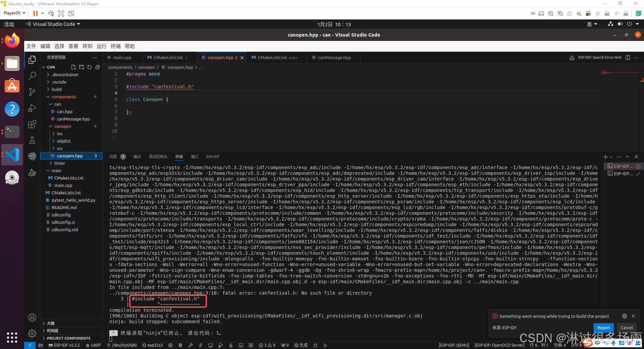
Task: Select the failed ESP-IDF terminal entry
Action: [x=624, y=166]
